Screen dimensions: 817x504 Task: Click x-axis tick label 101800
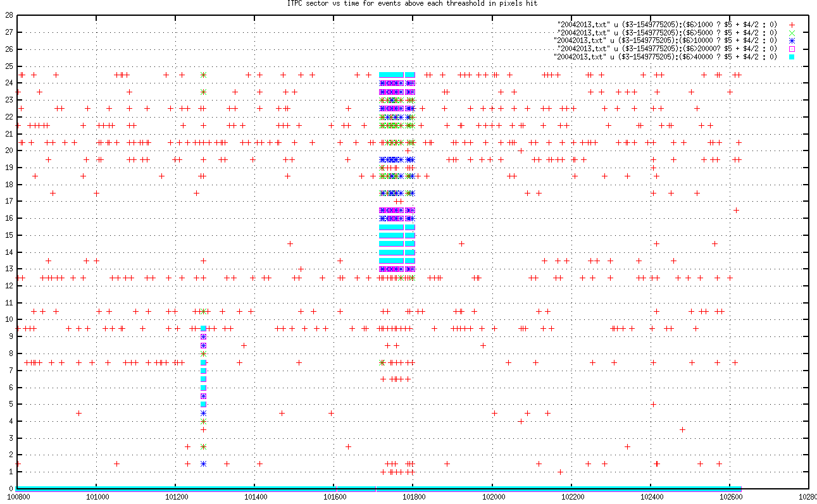click(x=413, y=498)
